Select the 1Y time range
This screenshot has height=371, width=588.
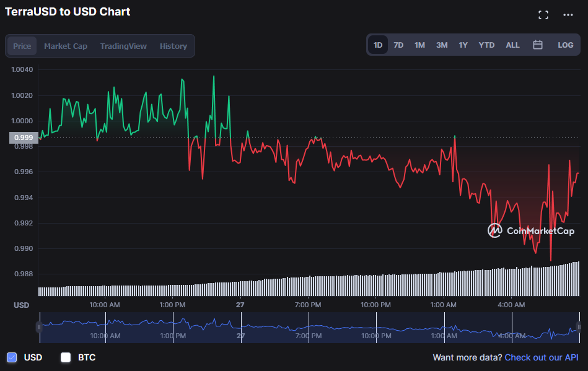463,45
